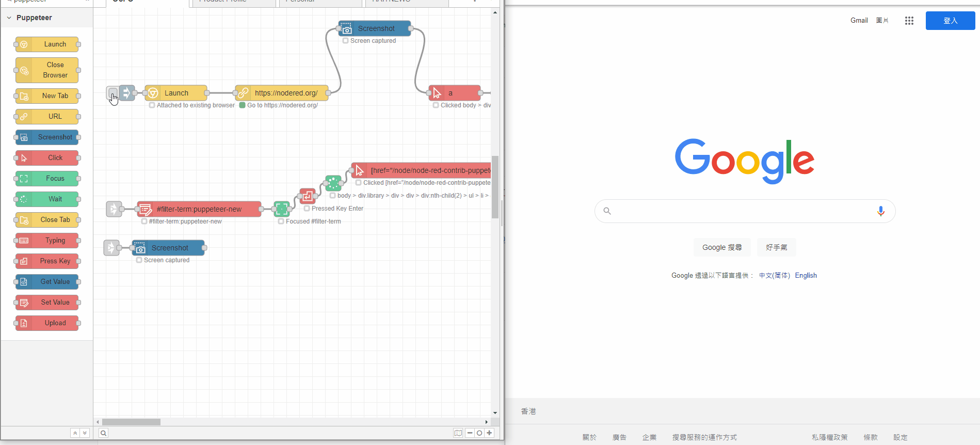The height and width of the screenshot is (445, 980).
Task: Select the Focus palette node
Action: 47,179
